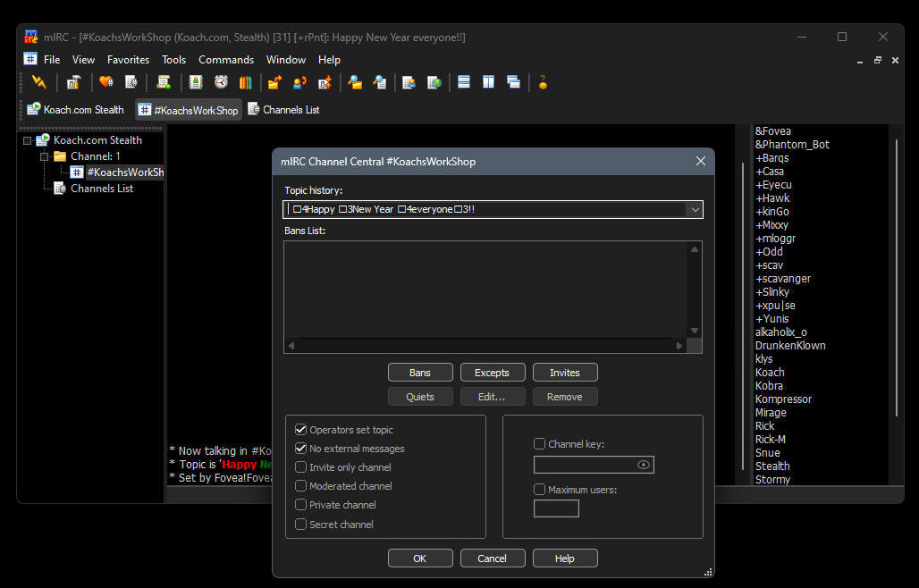This screenshot has height=588, width=919.
Task: Close the Channel Central dialog
Action: [700, 161]
